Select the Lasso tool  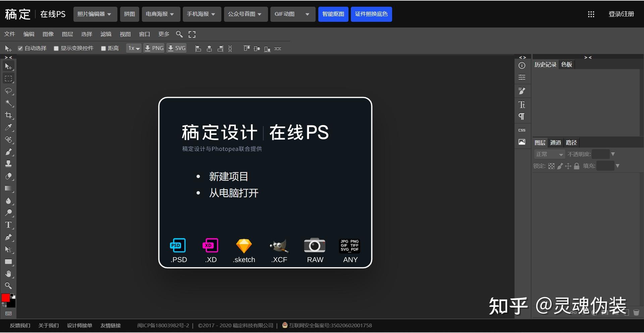click(x=8, y=91)
